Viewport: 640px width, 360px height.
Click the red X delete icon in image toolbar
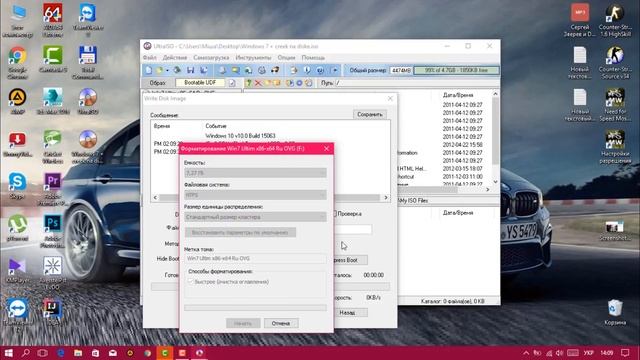point(258,83)
